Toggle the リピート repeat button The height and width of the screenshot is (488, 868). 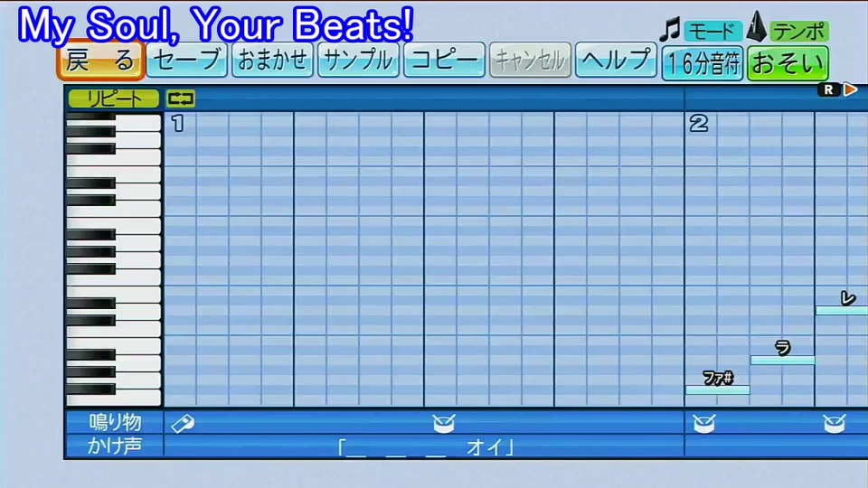[x=114, y=99]
